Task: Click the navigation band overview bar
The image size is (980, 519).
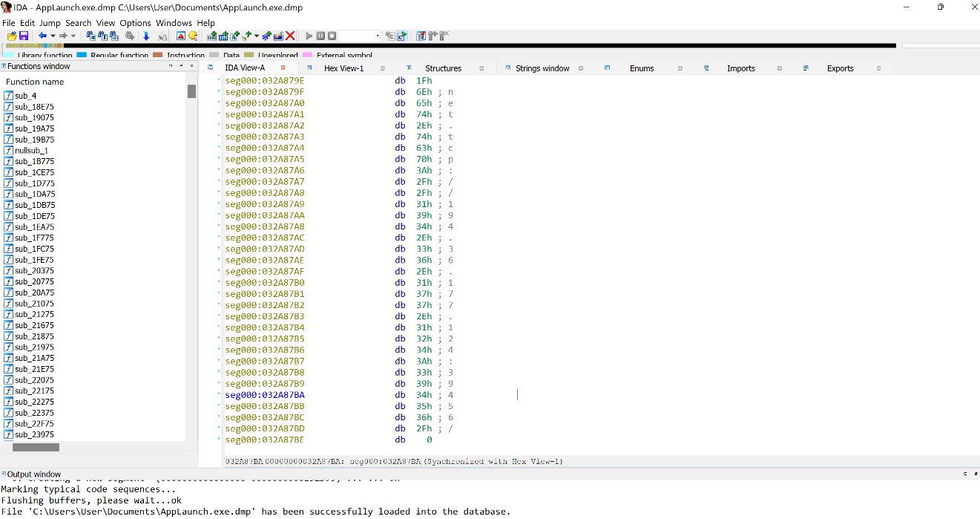Action: click(451, 46)
